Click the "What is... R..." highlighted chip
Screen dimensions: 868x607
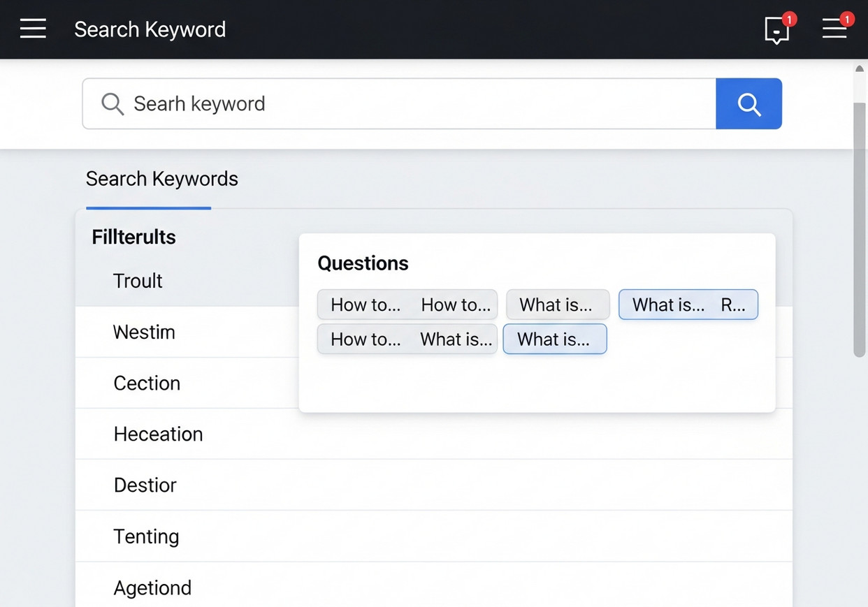pyautogui.click(x=688, y=305)
